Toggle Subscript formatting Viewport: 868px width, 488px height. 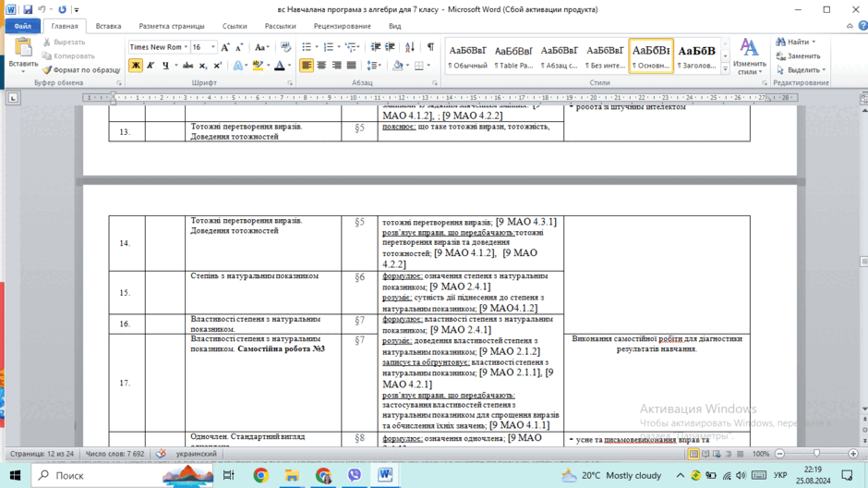tap(202, 66)
